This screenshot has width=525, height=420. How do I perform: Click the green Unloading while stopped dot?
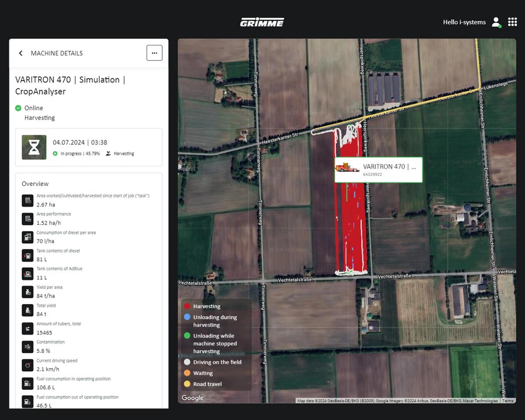[187, 336]
